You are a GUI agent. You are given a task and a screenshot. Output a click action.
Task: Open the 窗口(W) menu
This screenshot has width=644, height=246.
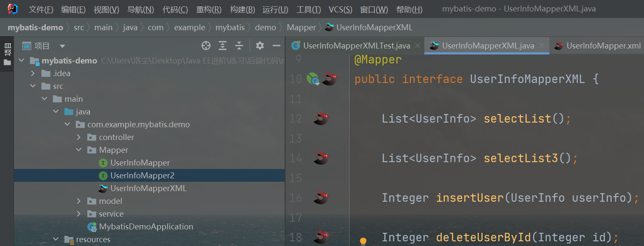click(x=374, y=9)
